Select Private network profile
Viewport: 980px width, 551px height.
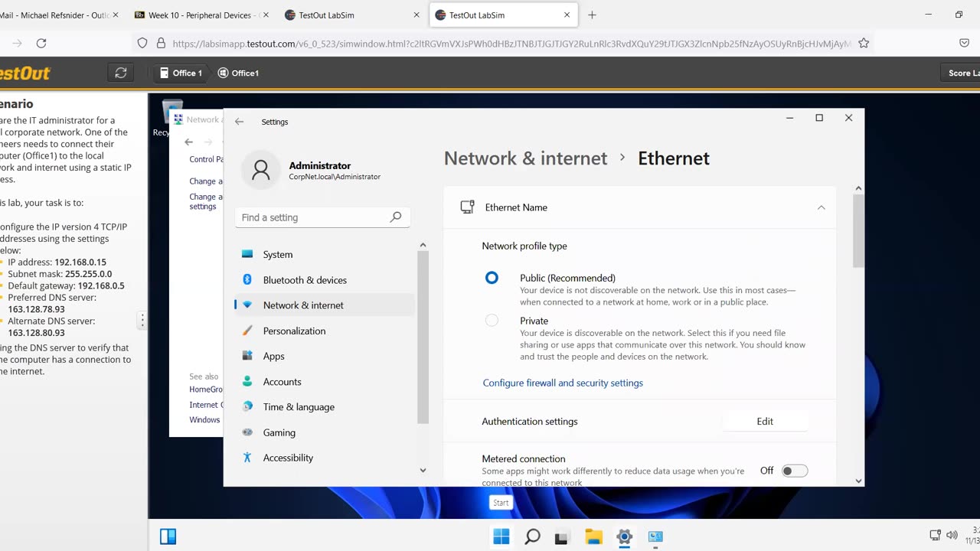point(492,321)
